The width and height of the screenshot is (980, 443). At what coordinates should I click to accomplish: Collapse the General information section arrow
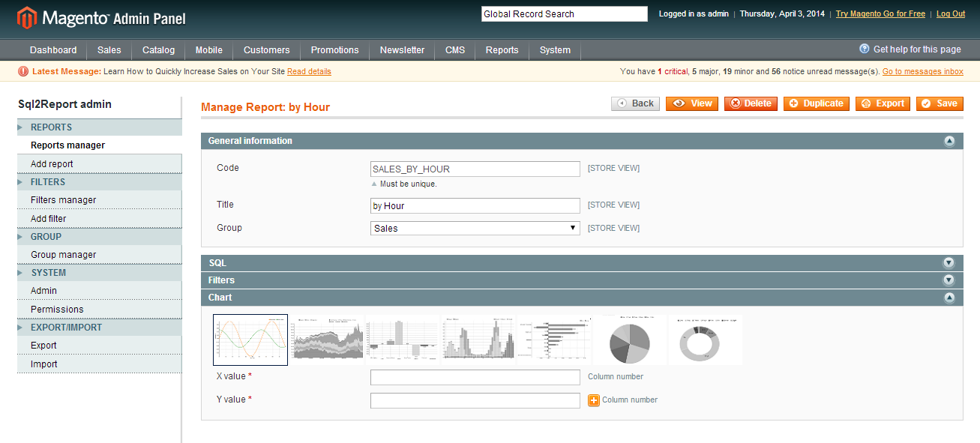pyautogui.click(x=949, y=141)
